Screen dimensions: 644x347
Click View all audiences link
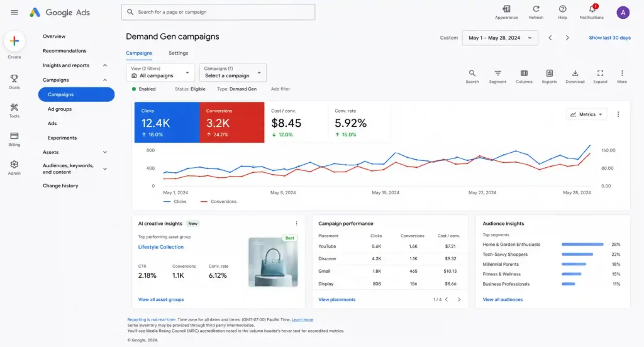(502, 299)
